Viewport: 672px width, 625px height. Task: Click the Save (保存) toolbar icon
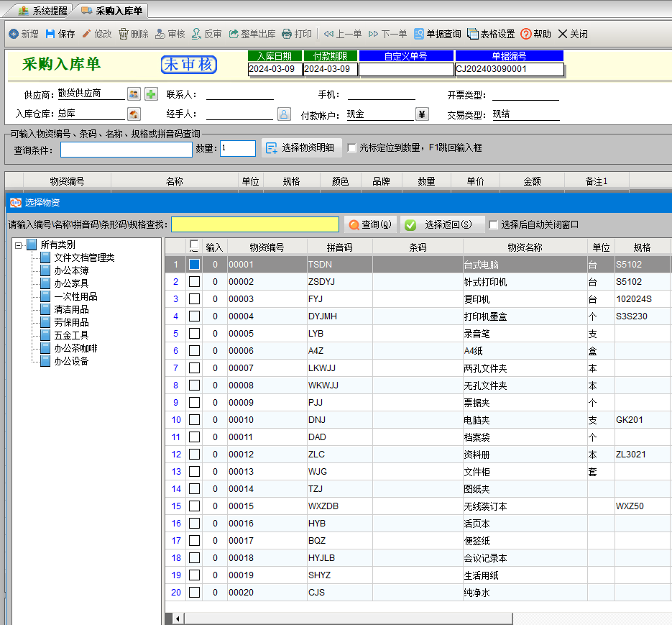pyautogui.click(x=50, y=34)
